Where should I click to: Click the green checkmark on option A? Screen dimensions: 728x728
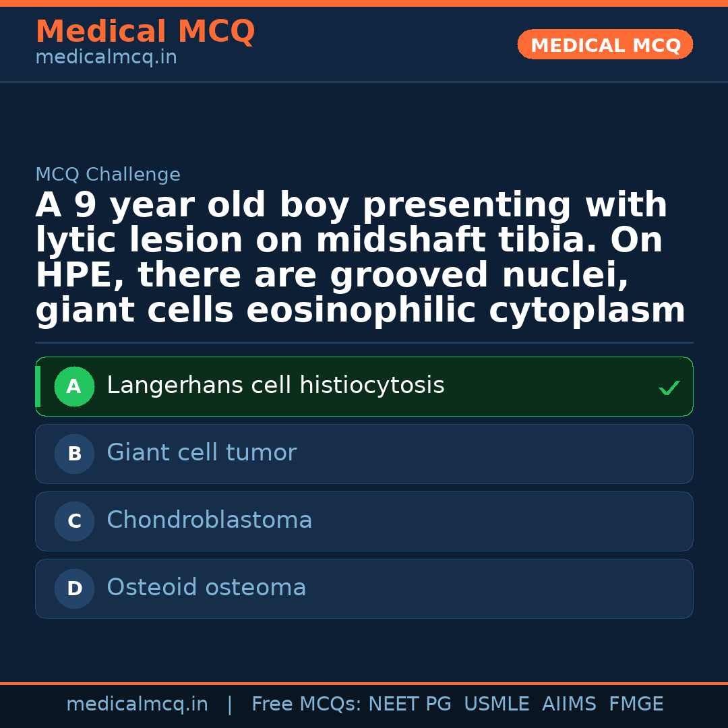pyautogui.click(x=669, y=388)
